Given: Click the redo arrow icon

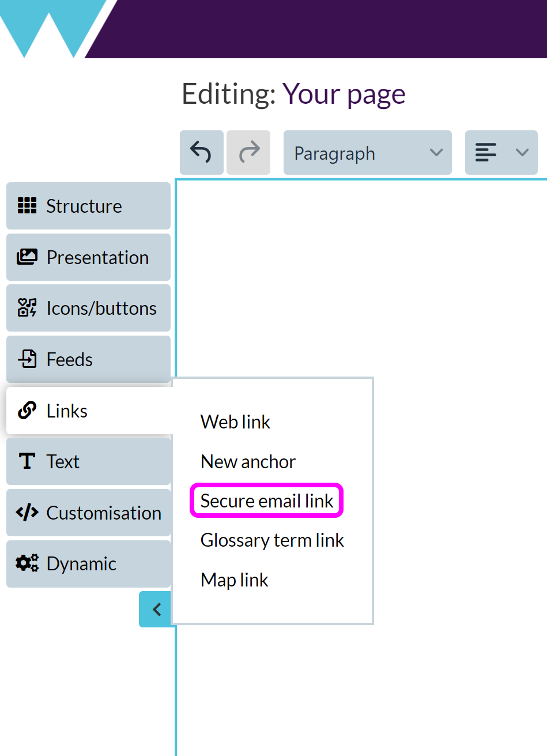Looking at the screenshot, I should click(x=249, y=153).
